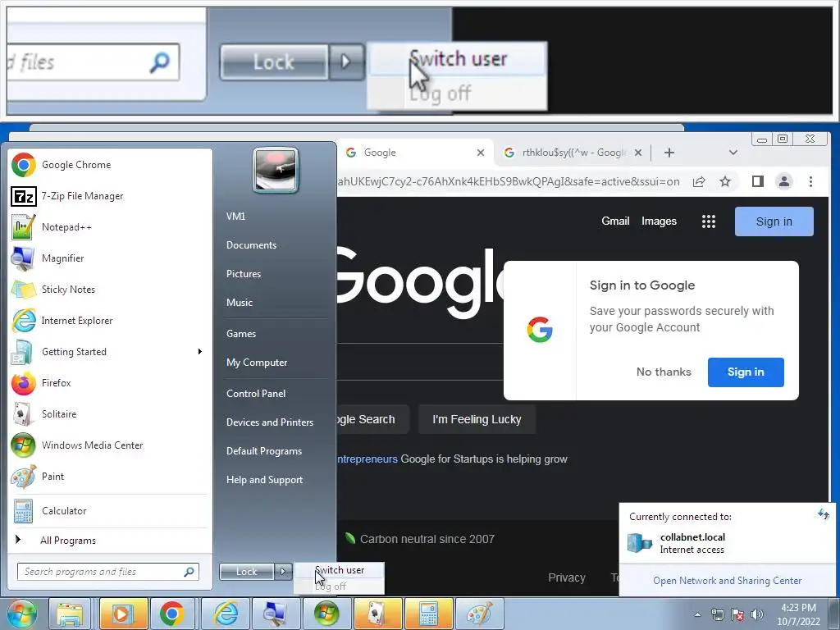Dismiss popup with No thanks
840x630 pixels.
[664, 372]
